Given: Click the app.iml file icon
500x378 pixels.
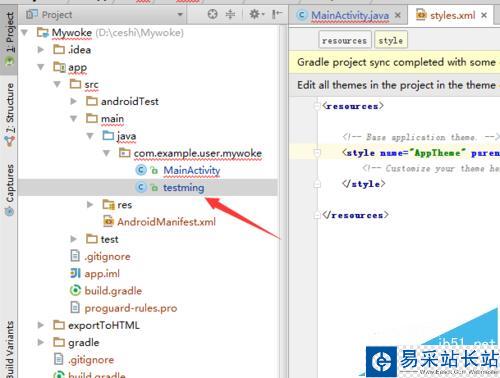Looking at the screenshot, I should (75, 274).
